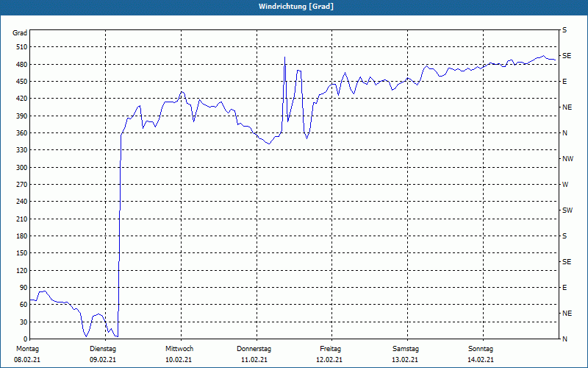Image resolution: width=588 pixels, height=368 pixels.
Task: Select the date 11.02.21
Action: [254, 360]
